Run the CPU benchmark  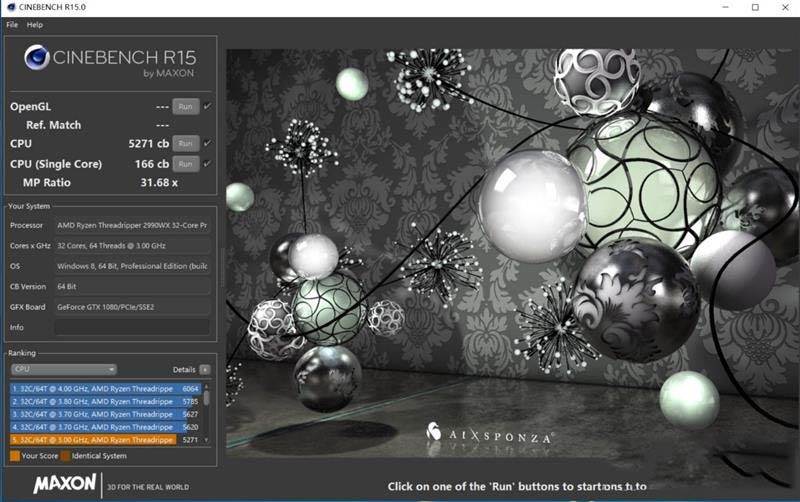coord(185,144)
